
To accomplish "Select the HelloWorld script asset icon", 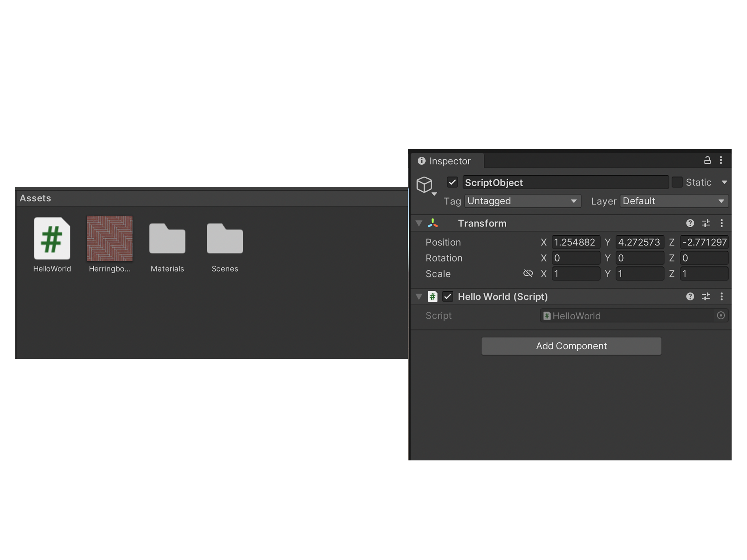I will [52, 238].
